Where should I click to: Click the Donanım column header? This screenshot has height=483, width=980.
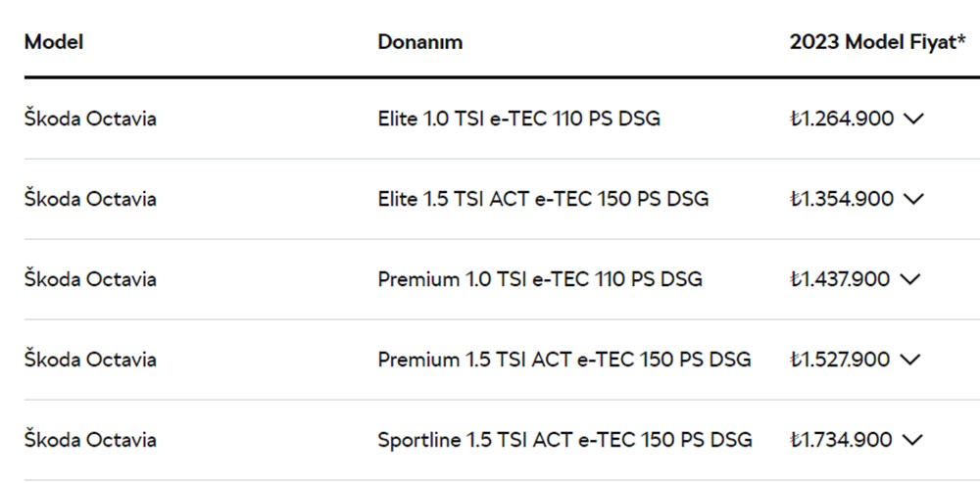pos(420,42)
